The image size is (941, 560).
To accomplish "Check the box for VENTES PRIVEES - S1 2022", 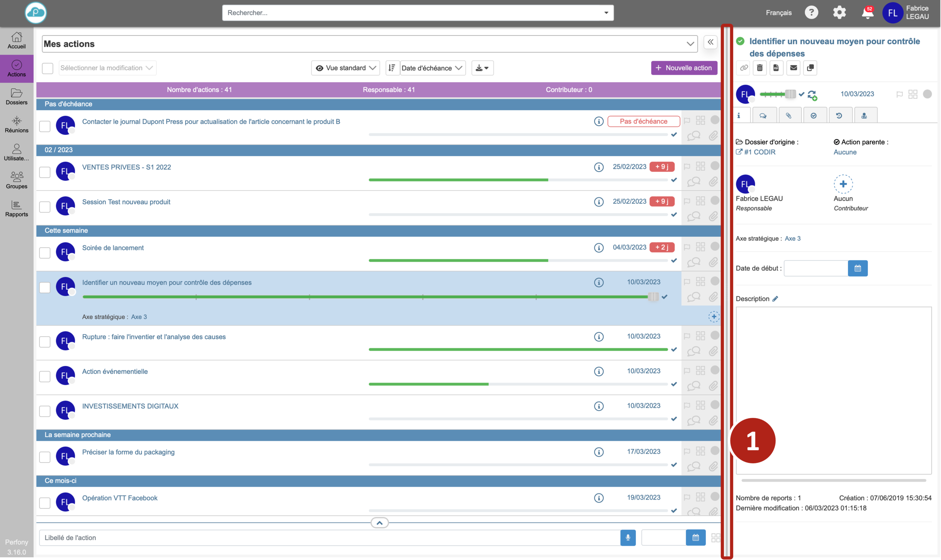I will [45, 172].
